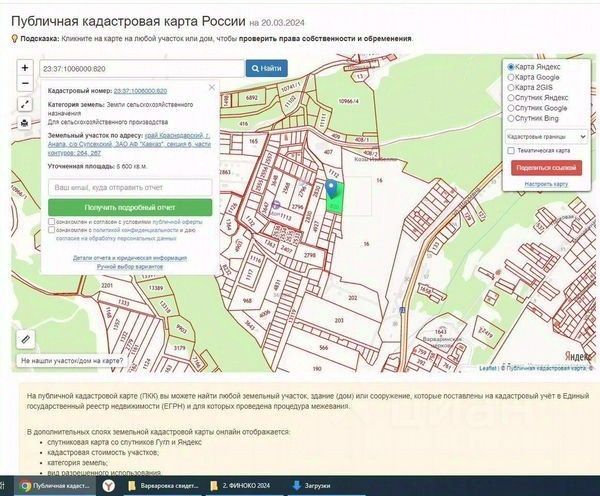
Task: Open 2. ФИНОКО 2024 folder in taskbar
Action: pos(241,486)
